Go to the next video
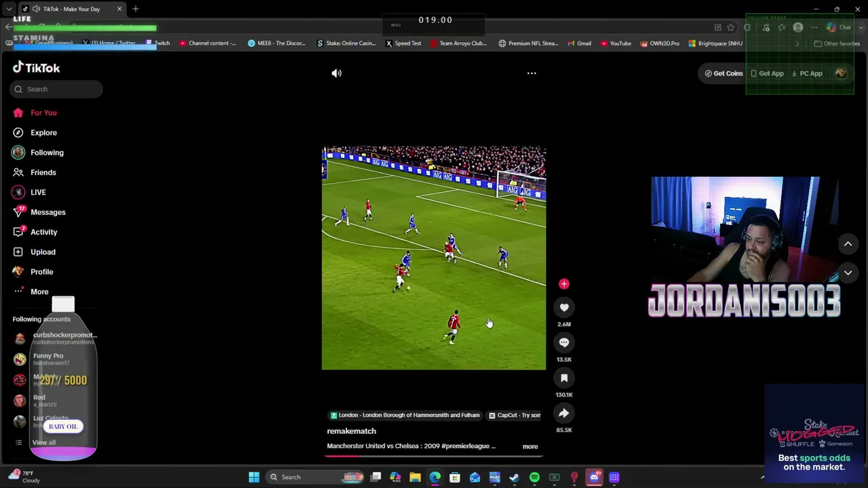Screen dimensions: 868x488 click(x=848, y=273)
